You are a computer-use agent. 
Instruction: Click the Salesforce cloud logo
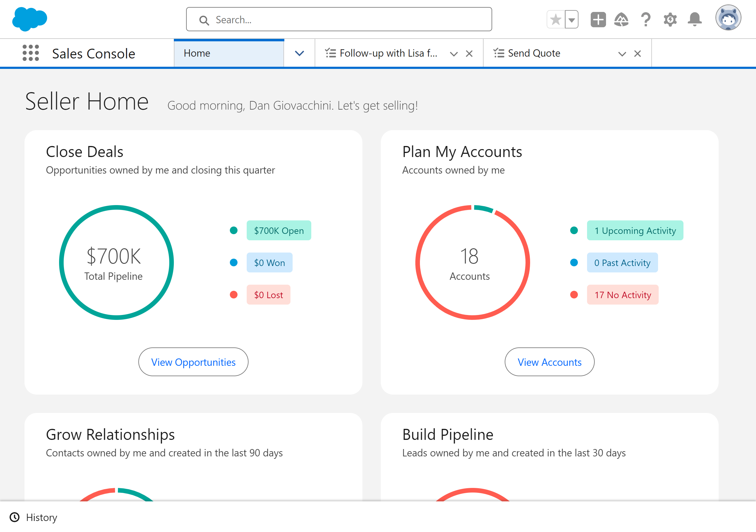[x=30, y=19]
